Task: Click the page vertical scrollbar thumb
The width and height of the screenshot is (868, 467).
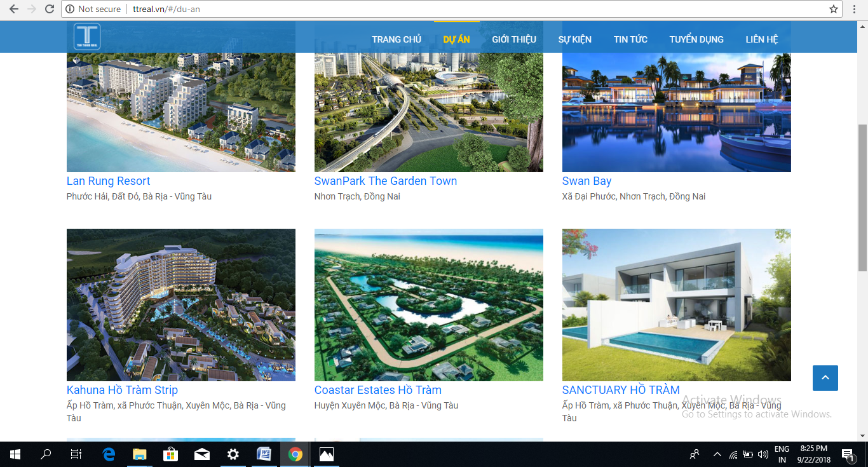Action: click(x=862, y=197)
